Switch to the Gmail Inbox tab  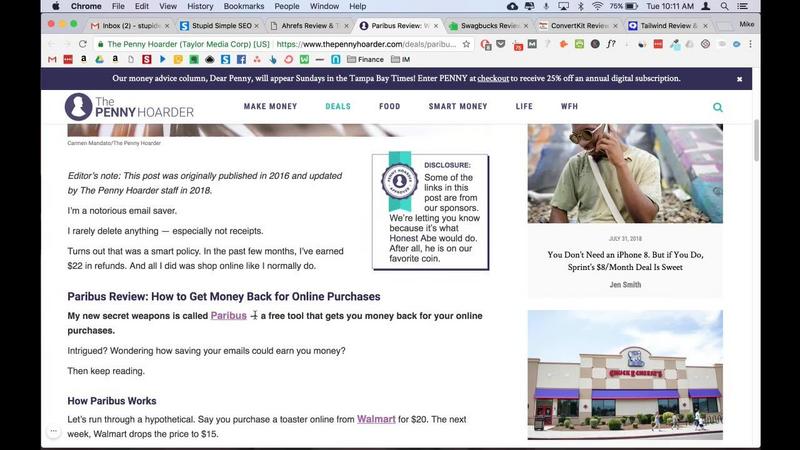(129, 26)
